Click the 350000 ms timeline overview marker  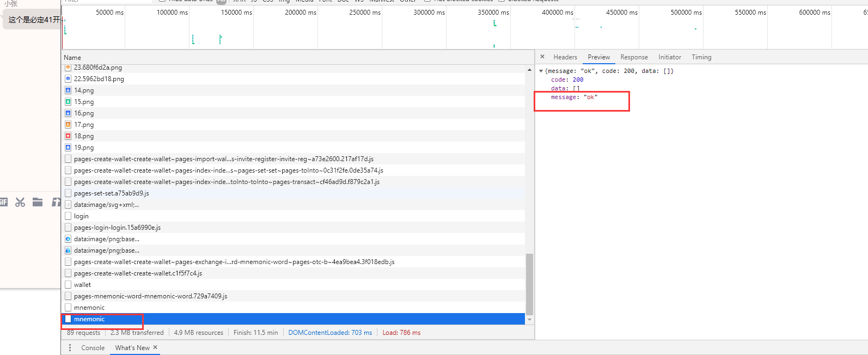tap(493, 12)
